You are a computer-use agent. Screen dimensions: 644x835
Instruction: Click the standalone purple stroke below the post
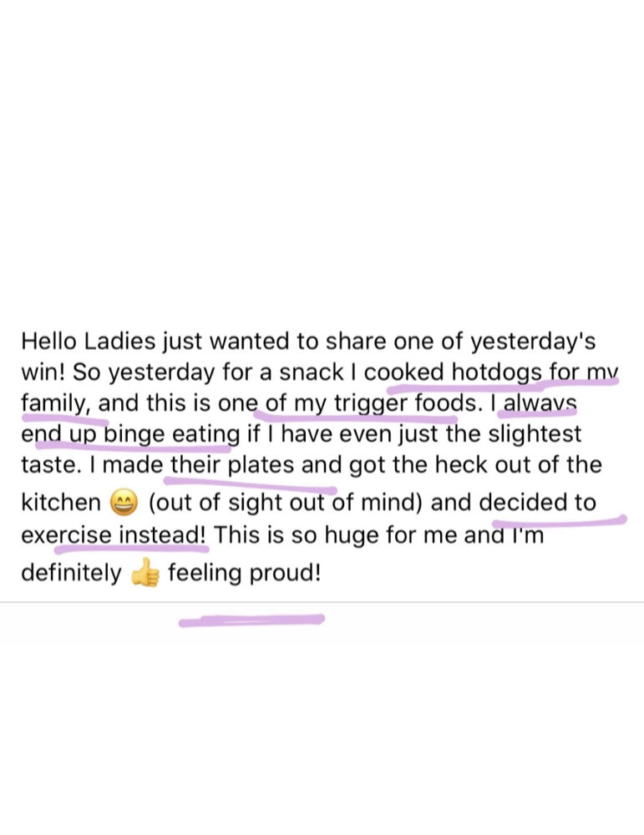tap(251, 620)
